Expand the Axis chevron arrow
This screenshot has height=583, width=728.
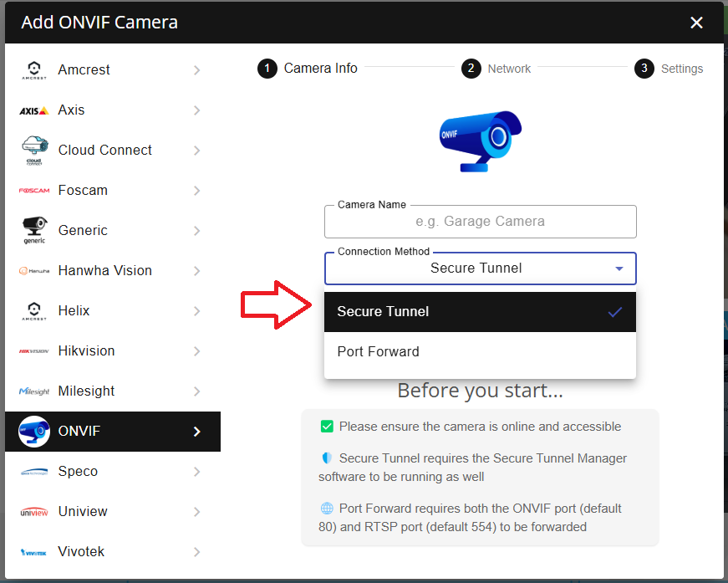[197, 110]
